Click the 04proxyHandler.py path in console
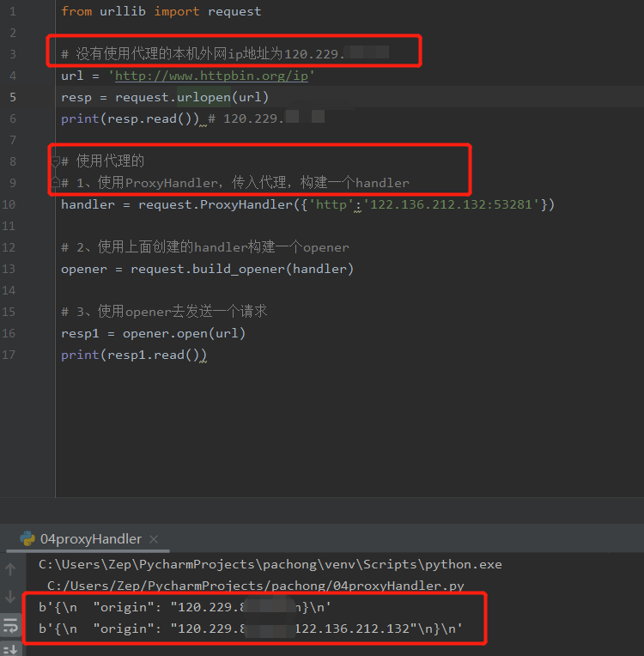644x656 pixels. [256, 586]
